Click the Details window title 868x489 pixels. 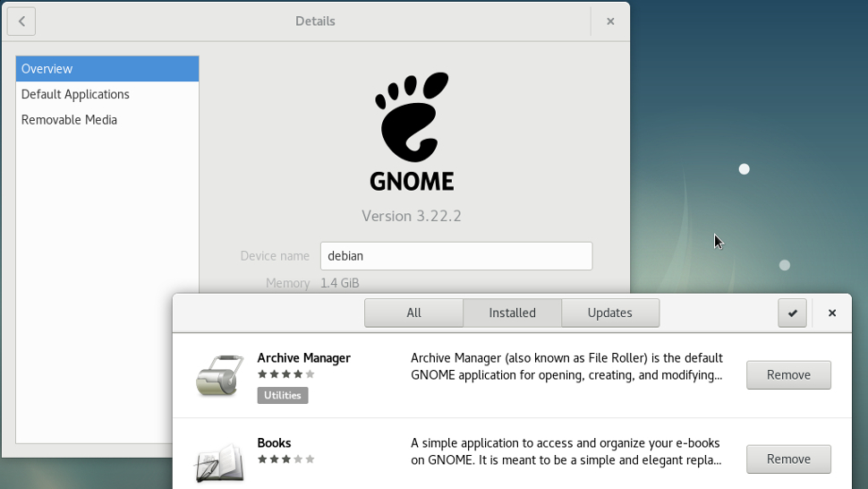click(x=315, y=21)
